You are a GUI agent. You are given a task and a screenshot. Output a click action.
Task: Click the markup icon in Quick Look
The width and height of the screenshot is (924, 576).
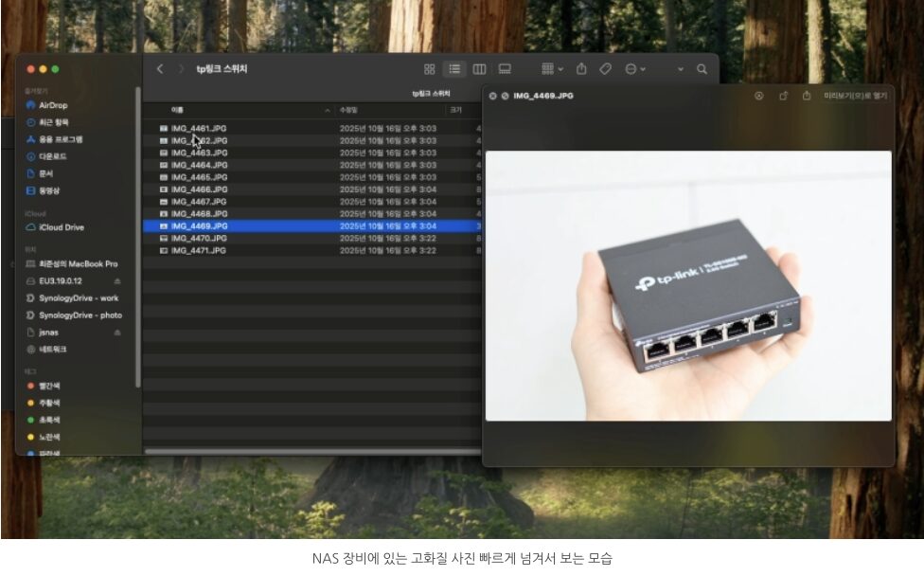pyautogui.click(x=758, y=96)
